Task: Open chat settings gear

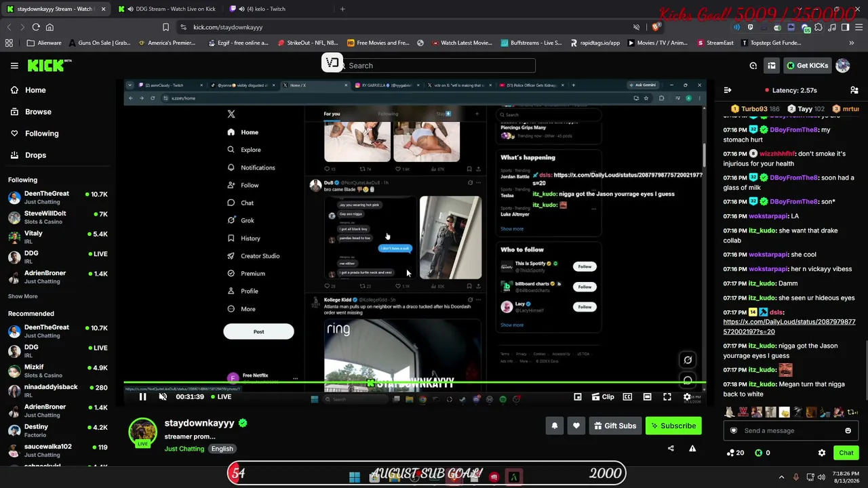Action: coord(822,453)
